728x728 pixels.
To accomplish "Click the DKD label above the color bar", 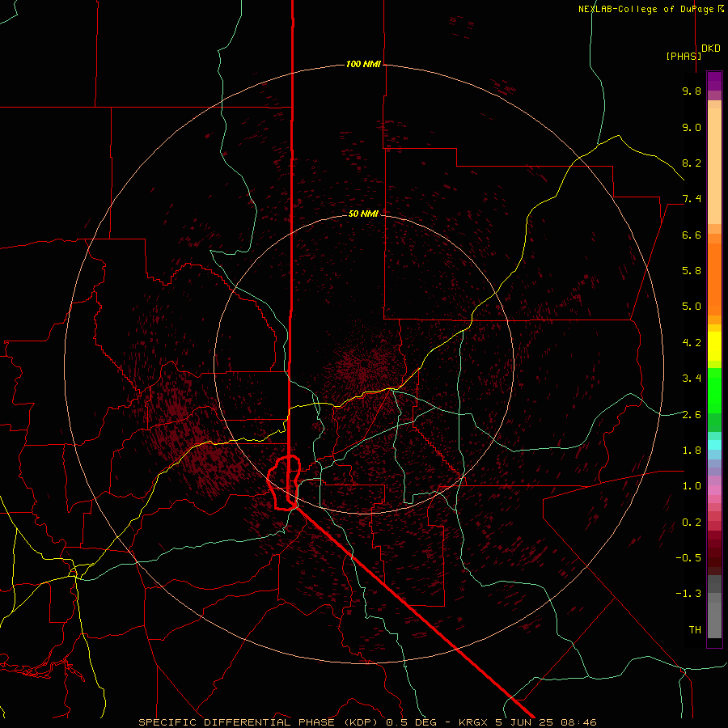I will 711,49.
